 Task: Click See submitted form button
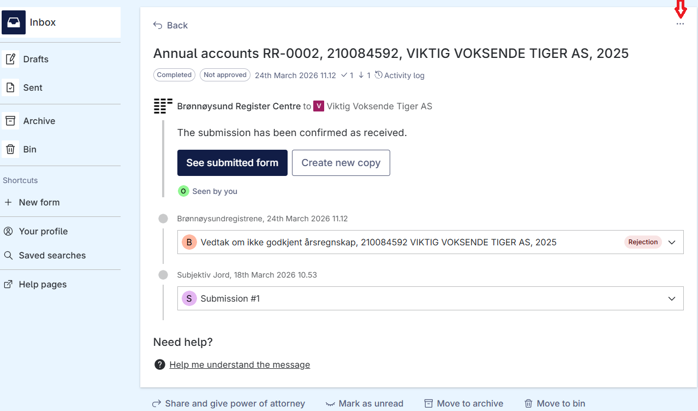(x=232, y=163)
